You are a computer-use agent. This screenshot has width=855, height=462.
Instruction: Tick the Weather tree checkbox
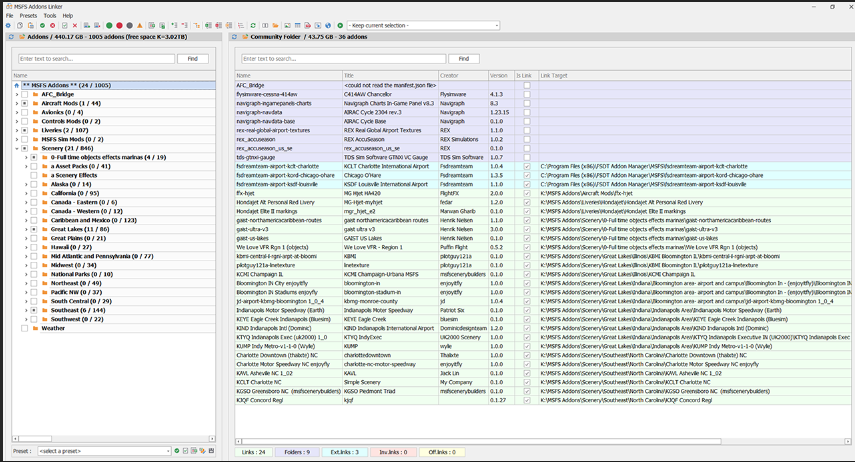pyautogui.click(x=25, y=328)
